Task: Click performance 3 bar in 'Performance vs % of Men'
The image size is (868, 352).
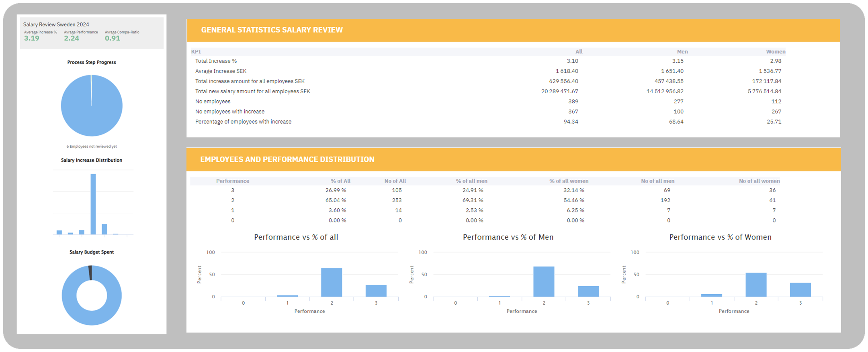Action: [x=588, y=291]
